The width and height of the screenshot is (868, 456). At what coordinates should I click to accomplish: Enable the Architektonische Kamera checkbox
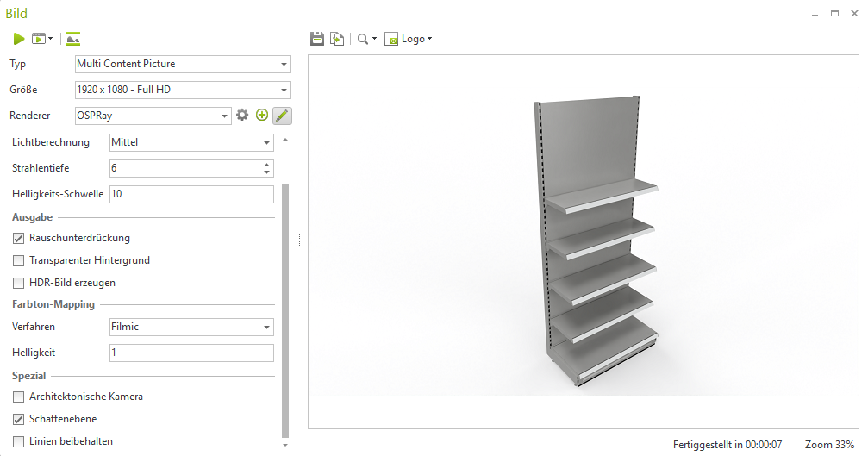click(19, 397)
